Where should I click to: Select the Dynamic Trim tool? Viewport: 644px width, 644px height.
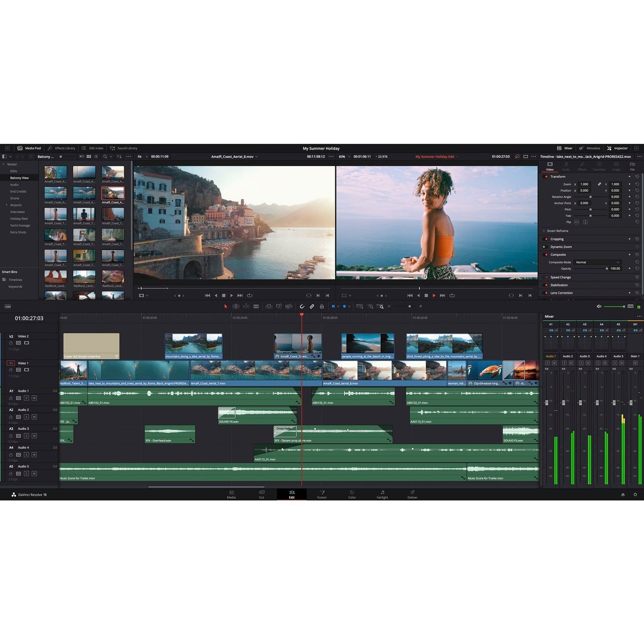[x=246, y=306]
